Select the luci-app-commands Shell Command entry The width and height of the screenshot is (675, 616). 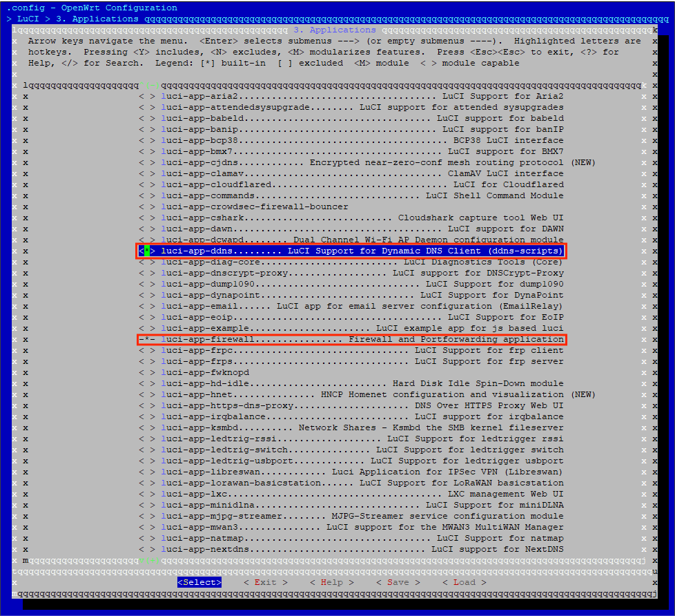(x=362, y=195)
